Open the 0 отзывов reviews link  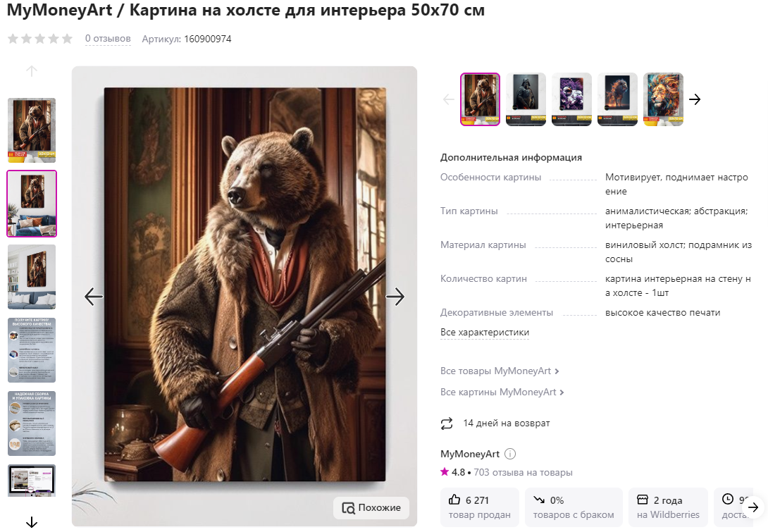click(108, 39)
